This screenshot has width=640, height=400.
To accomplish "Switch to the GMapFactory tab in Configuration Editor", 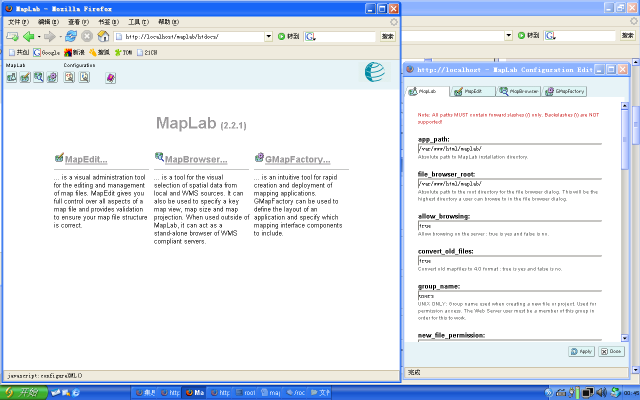I will pyautogui.click(x=564, y=91).
